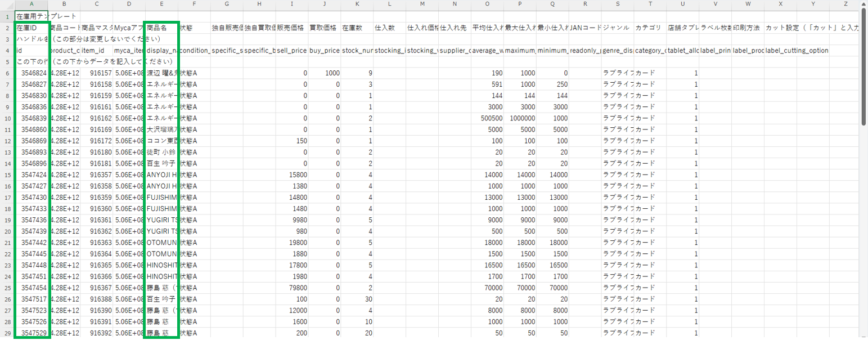This screenshot has height=340, width=868.
Task: Click maximum cost cell 1000000
Action: [x=520, y=118]
